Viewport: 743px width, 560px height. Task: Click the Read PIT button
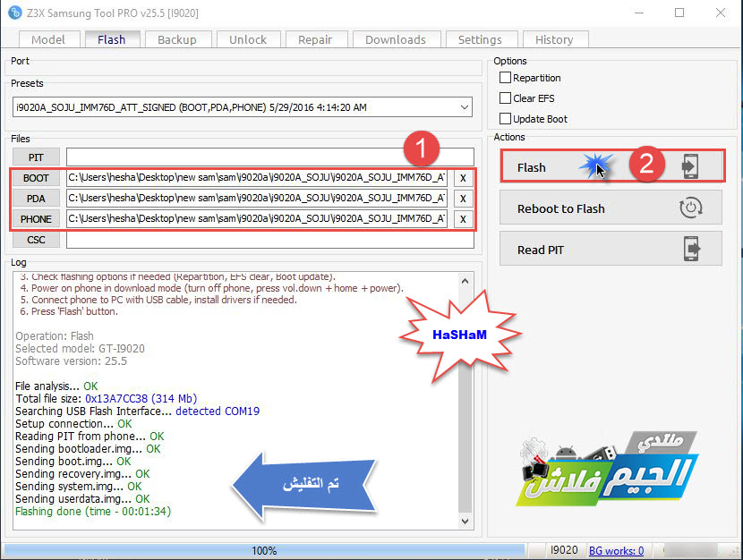click(x=611, y=249)
